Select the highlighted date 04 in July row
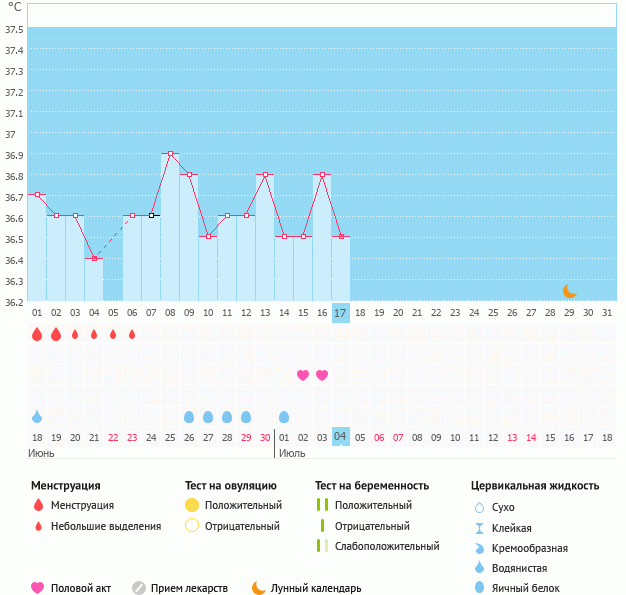The width and height of the screenshot is (626, 595). tap(341, 438)
